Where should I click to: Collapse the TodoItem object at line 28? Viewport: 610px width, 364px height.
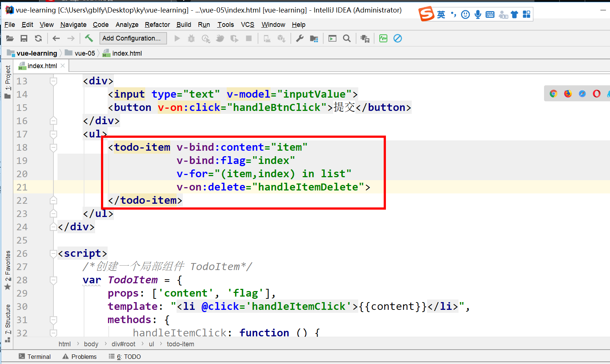coord(53,280)
